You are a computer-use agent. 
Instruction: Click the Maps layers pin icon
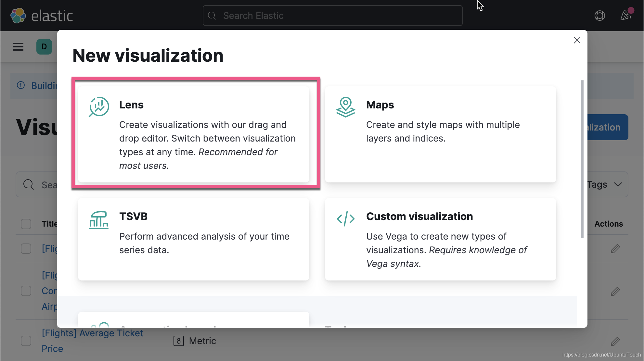click(345, 107)
